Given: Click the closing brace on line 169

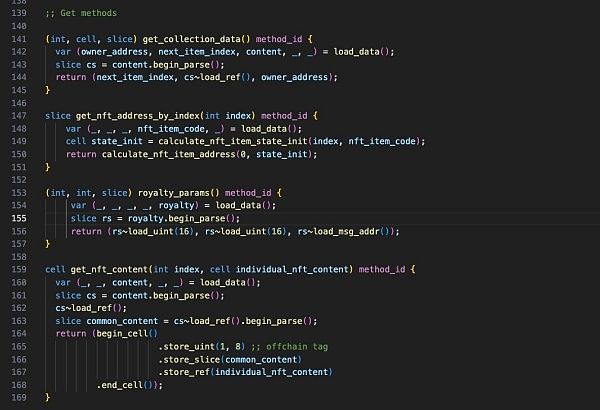Looking at the screenshot, I should [47, 398].
